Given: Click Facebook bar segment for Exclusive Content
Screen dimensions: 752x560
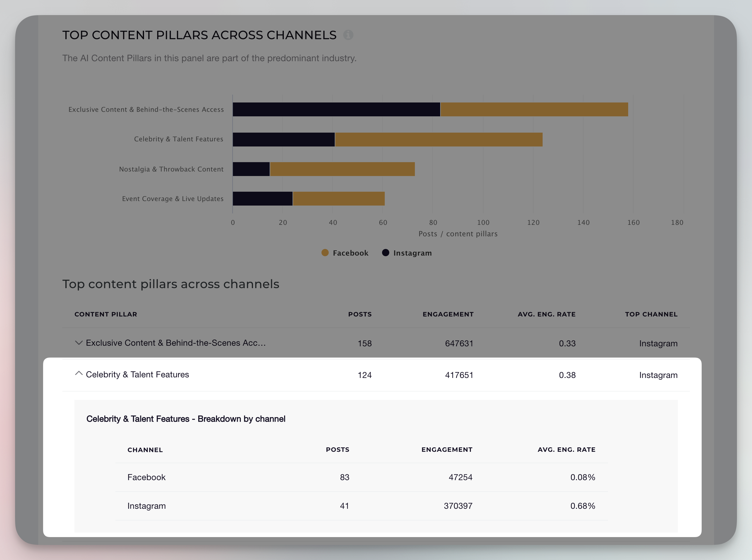Looking at the screenshot, I should [x=534, y=109].
